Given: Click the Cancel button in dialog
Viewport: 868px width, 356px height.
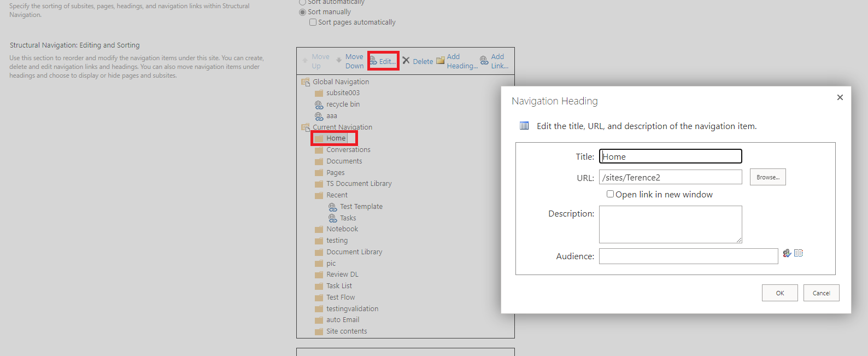Looking at the screenshot, I should (x=822, y=293).
